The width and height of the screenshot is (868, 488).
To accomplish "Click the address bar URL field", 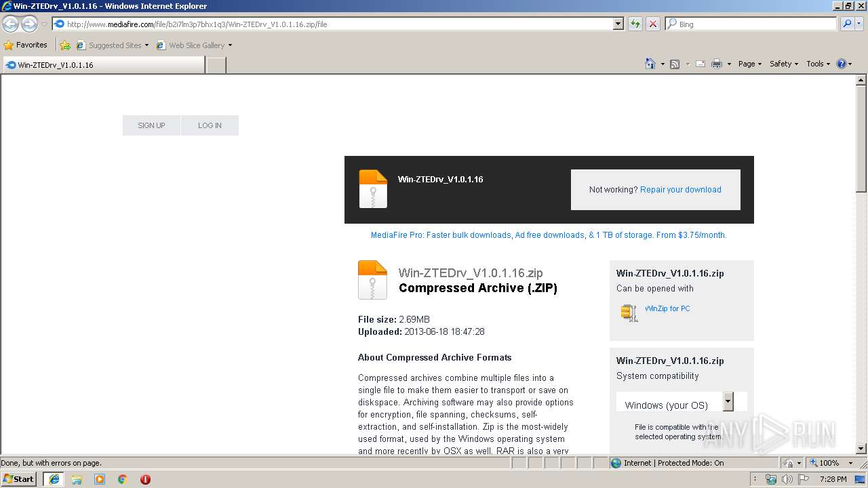I will click(x=332, y=24).
